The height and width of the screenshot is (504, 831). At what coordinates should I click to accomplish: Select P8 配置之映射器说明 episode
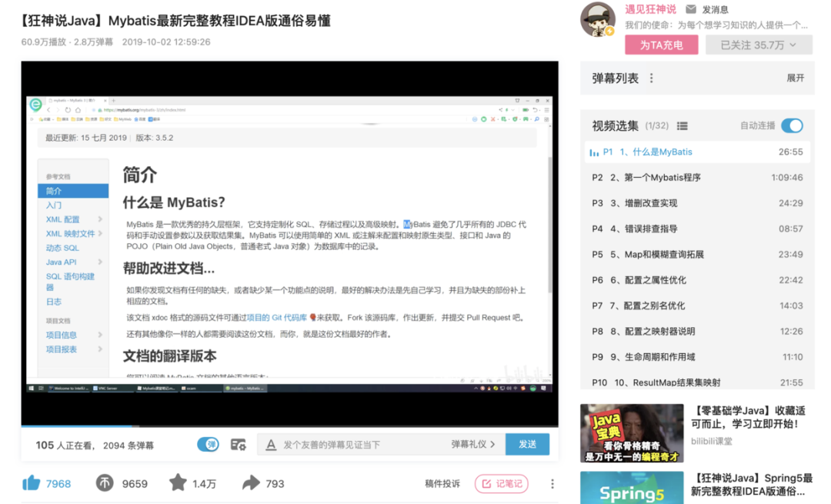click(x=697, y=331)
